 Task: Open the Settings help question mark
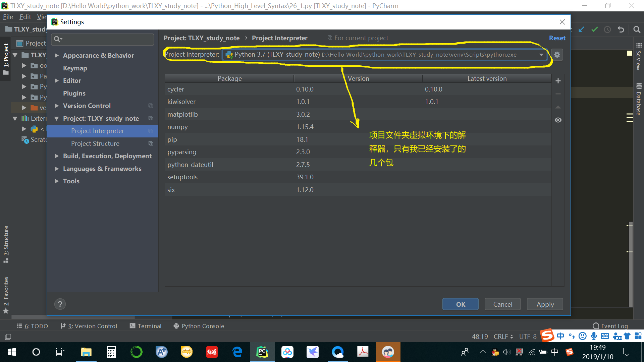(60, 304)
